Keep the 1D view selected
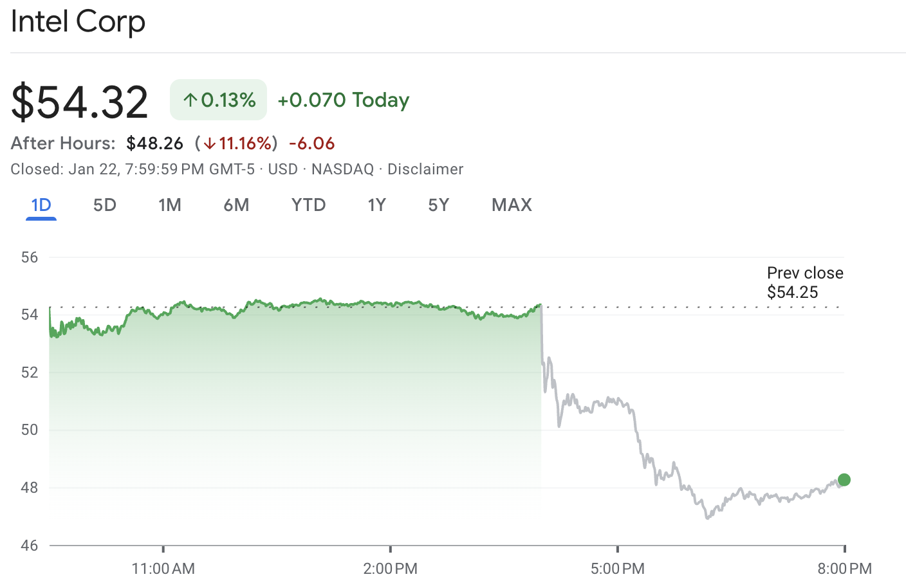Viewport: 906px width, 588px height. coord(41,205)
